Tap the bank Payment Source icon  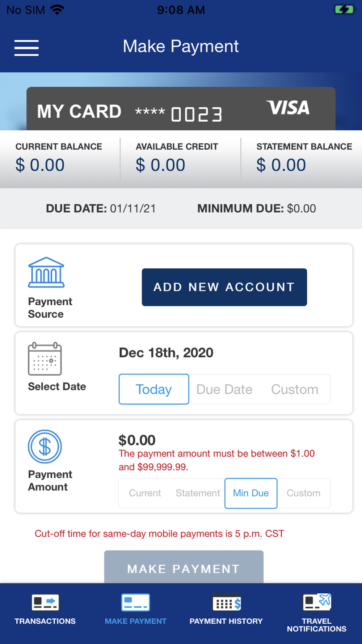click(46, 272)
